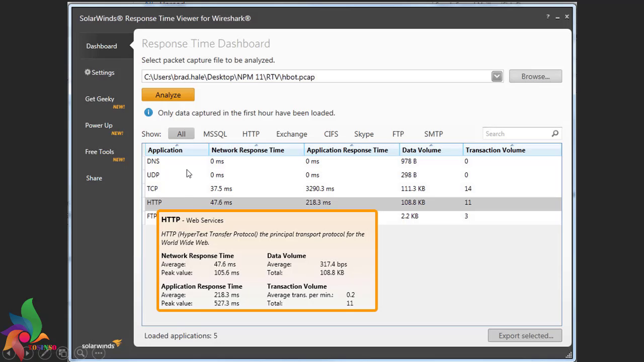
Task: Sort by Transaction Volume column header
Action: coord(512,150)
